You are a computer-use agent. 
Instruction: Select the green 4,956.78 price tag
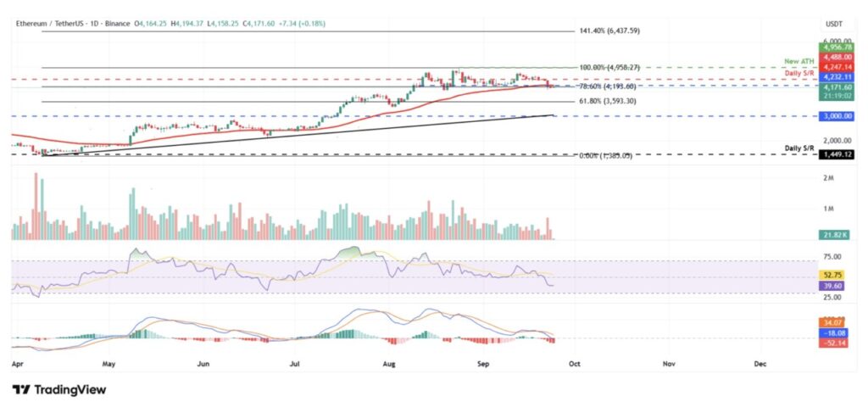click(834, 48)
